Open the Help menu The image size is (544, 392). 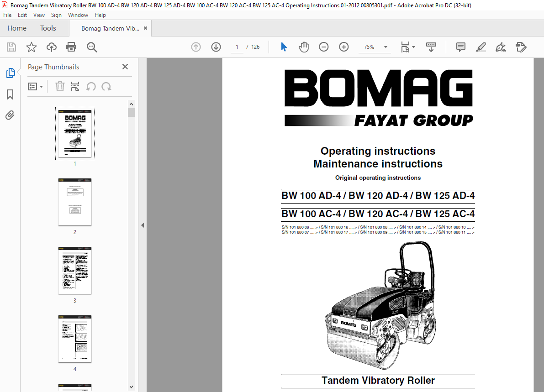[x=100, y=15]
